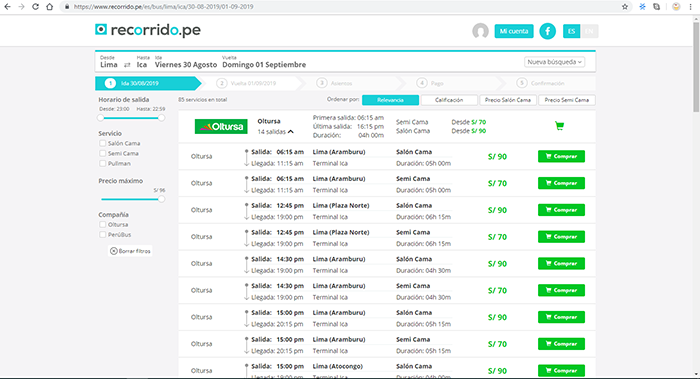Click 'Primera salida: 06:15 am' text

348,117
